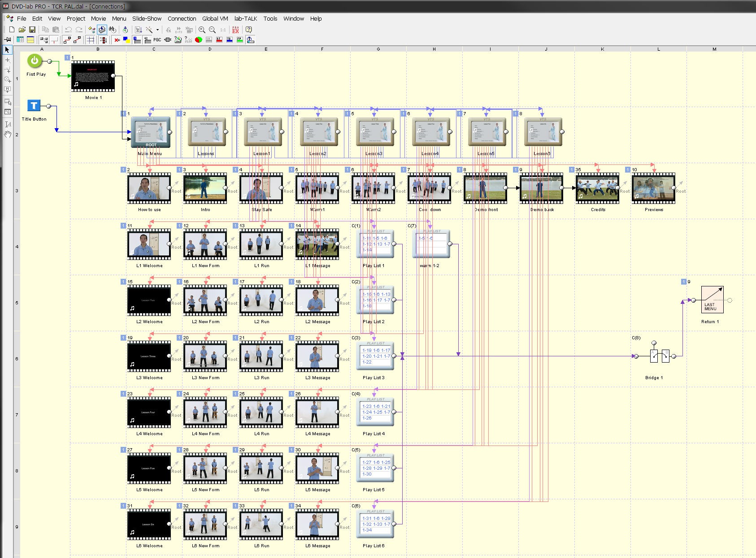Screen dimensions: 756x558
Task: Click the green First Play button
Action: click(x=35, y=61)
